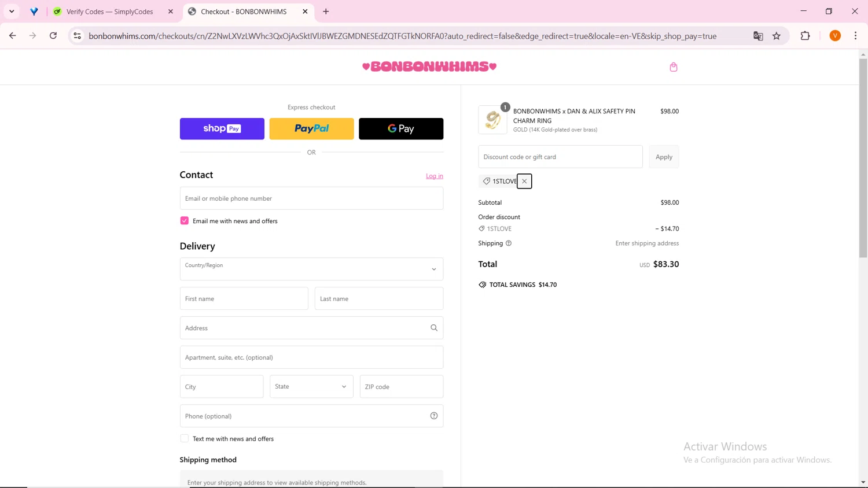868x488 pixels.
Task: Reload the checkout page
Action: click(x=53, y=36)
